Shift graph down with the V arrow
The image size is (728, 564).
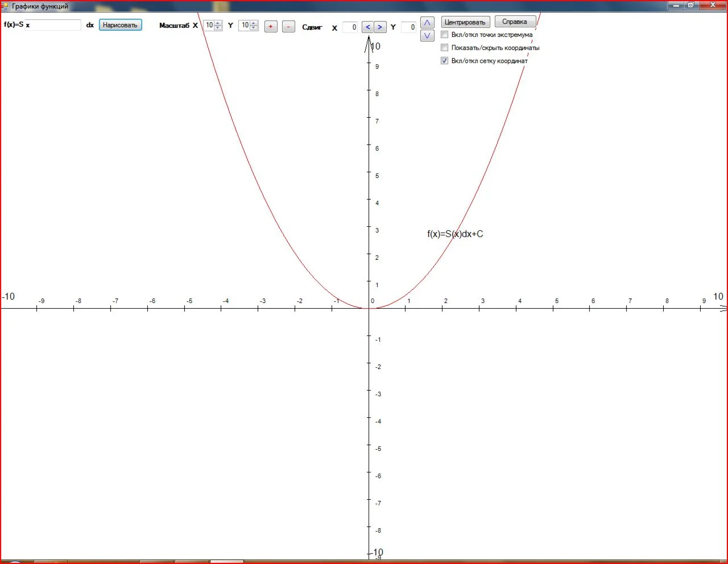(427, 36)
